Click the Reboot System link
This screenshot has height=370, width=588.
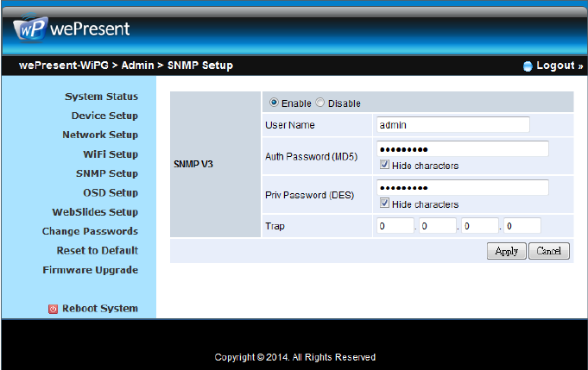[x=100, y=309]
